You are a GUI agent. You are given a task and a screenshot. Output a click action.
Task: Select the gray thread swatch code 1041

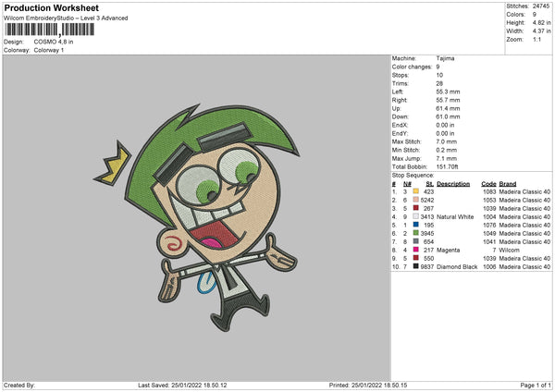click(x=416, y=240)
